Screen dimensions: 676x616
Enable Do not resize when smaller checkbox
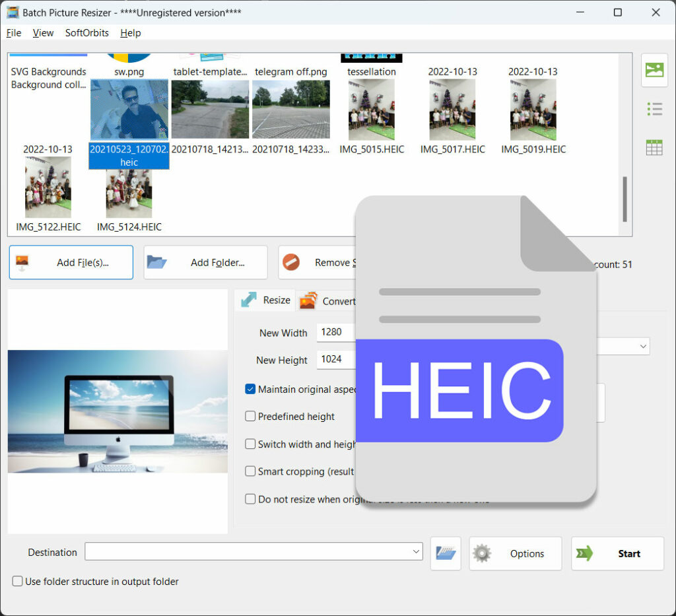[250, 499]
